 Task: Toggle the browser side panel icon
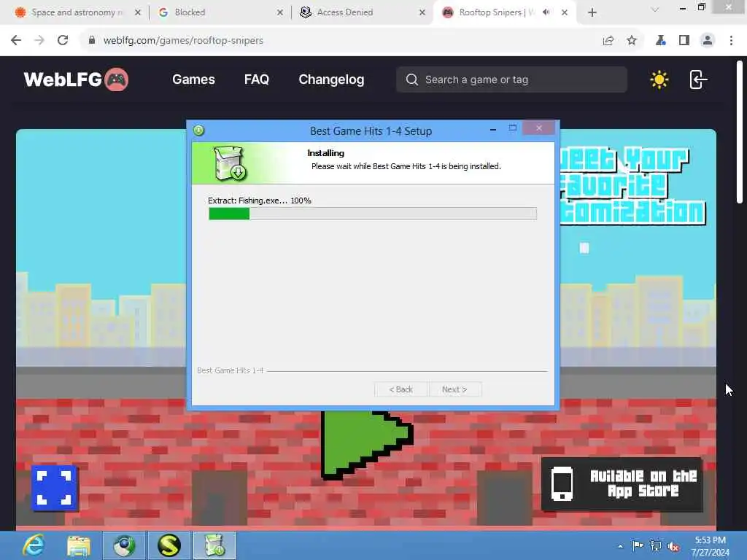684,41
